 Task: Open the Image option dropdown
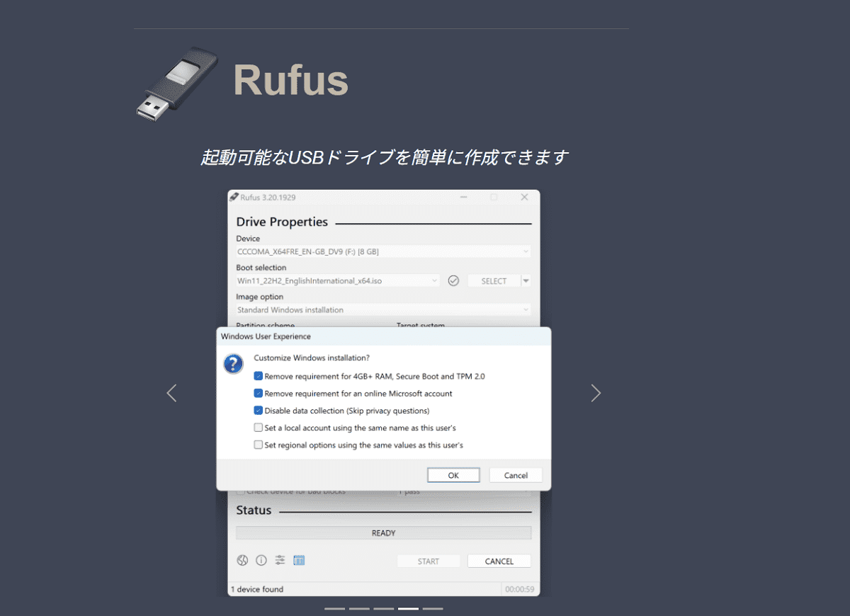click(x=383, y=309)
